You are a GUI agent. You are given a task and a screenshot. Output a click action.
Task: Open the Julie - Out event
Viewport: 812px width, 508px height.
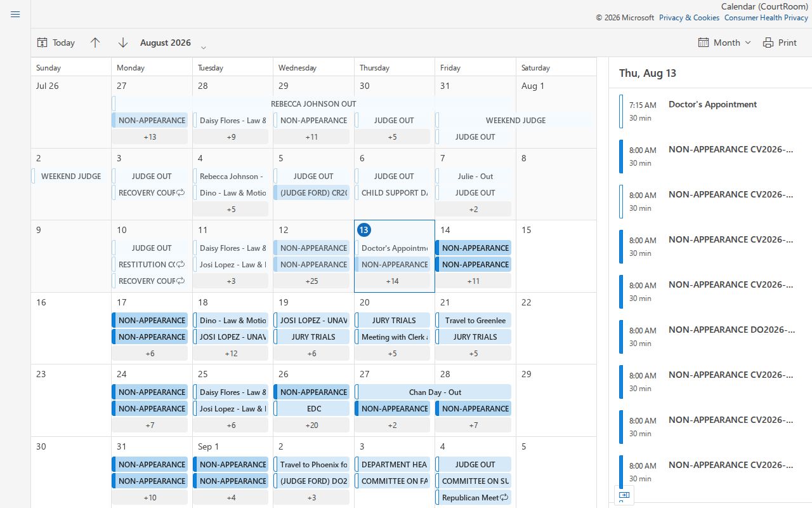[473, 176]
